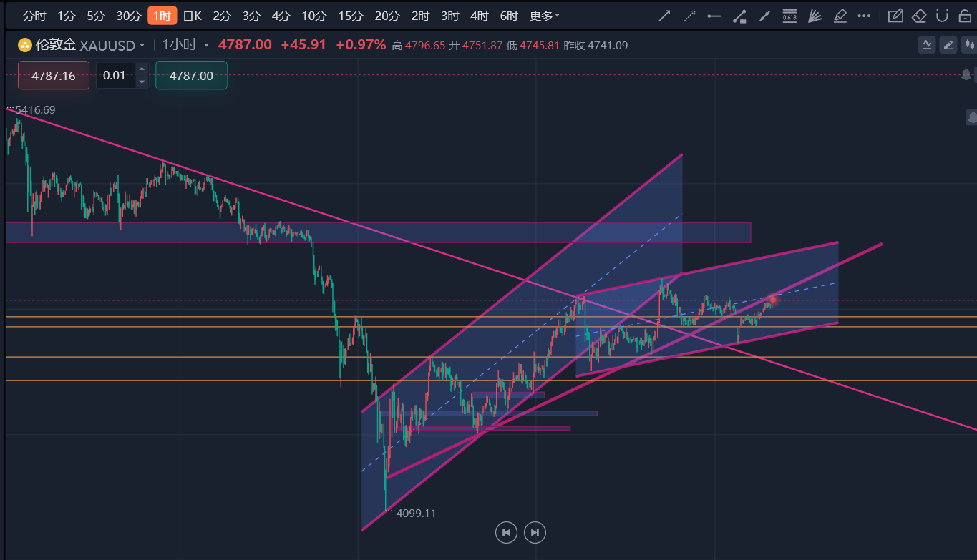Toggle the drawing lock icon
Viewport: 977px width, 560px height.
964,16
